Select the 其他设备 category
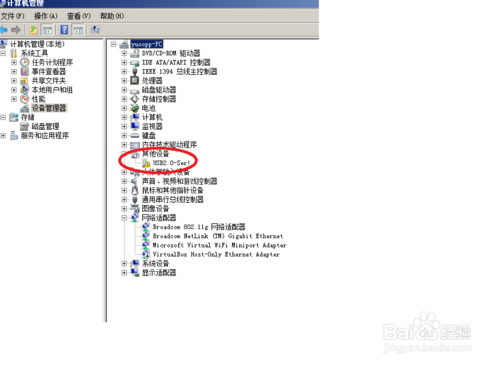This screenshot has height=365, width=500. 155,154
